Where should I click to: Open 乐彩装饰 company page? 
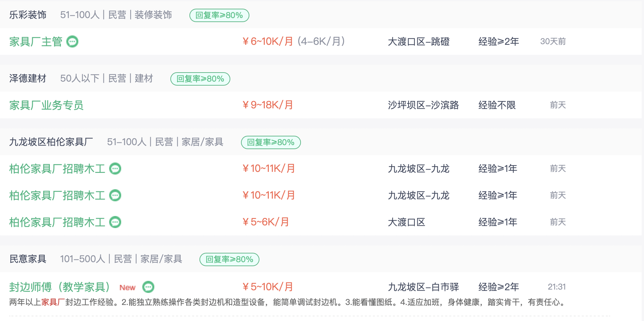click(x=28, y=15)
